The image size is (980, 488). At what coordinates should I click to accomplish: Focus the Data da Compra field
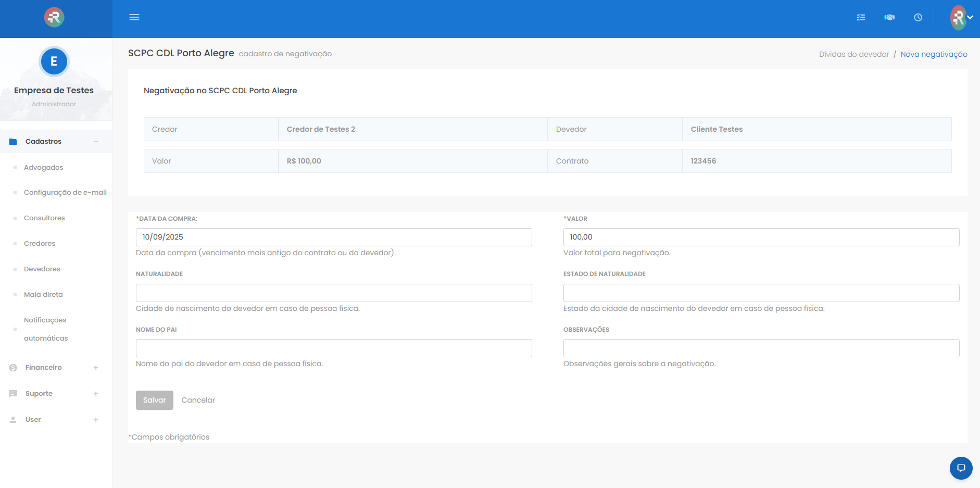click(334, 237)
